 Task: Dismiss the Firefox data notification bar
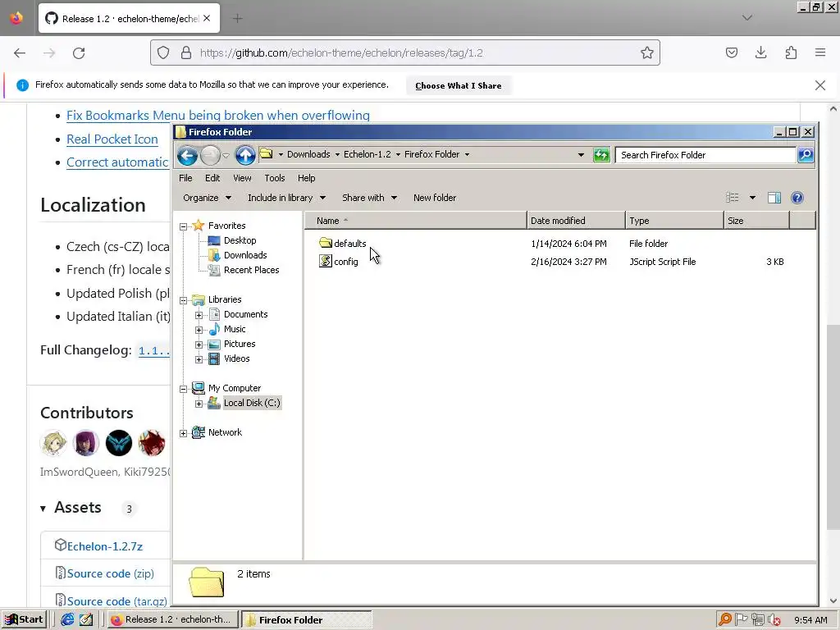(819, 85)
